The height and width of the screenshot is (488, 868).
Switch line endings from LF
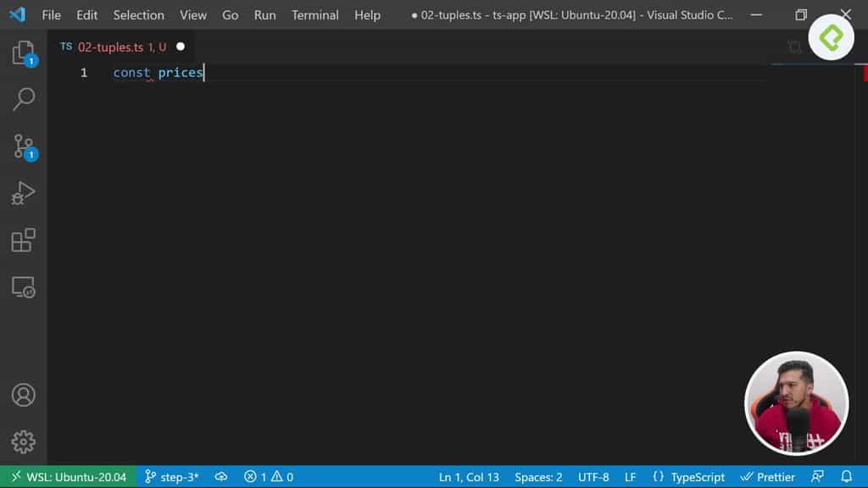coord(630,476)
